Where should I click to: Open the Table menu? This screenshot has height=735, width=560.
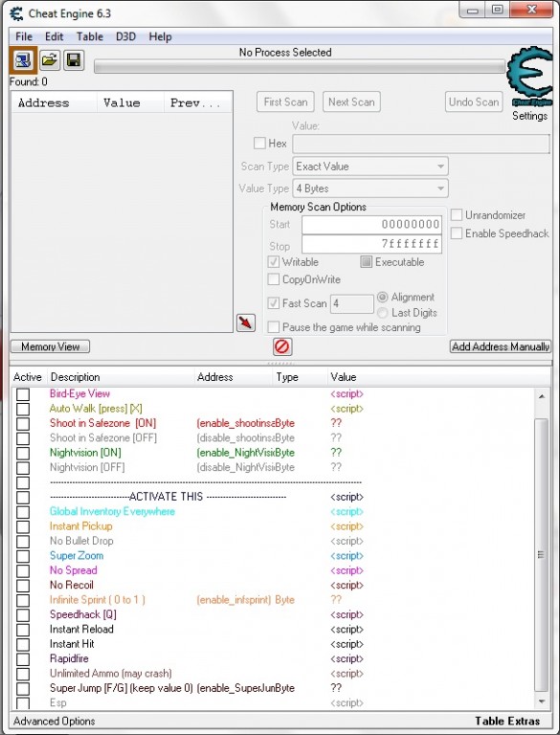90,36
